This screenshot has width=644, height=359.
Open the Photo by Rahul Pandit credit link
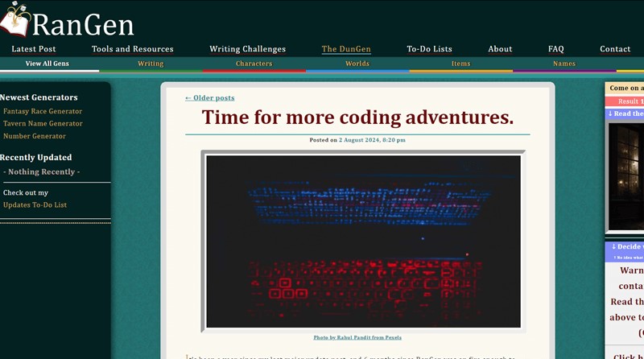click(357, 337)
